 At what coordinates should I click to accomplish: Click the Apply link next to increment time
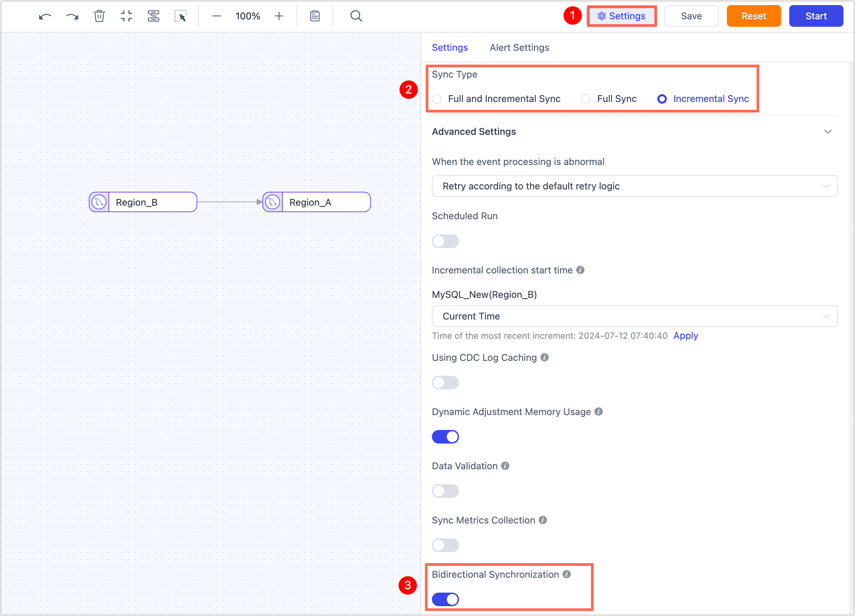[685, 335]
